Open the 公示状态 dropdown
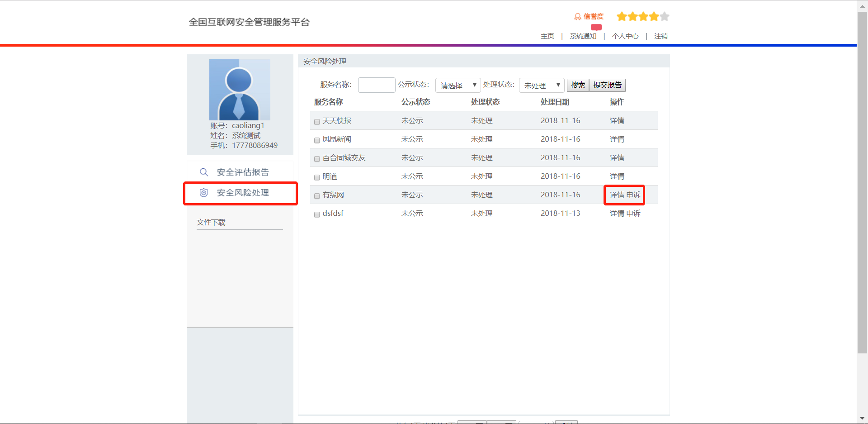 [x=458, y=85]
